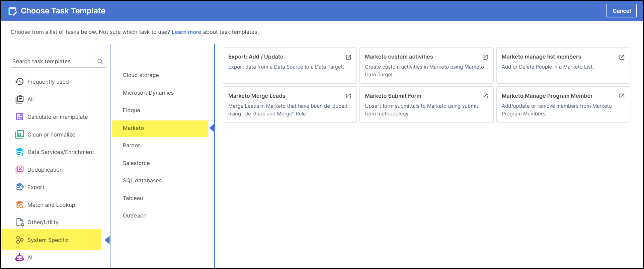Choose the Marketo custom activities template
This screenshot has width=644, height=269.
click(426, 65)
